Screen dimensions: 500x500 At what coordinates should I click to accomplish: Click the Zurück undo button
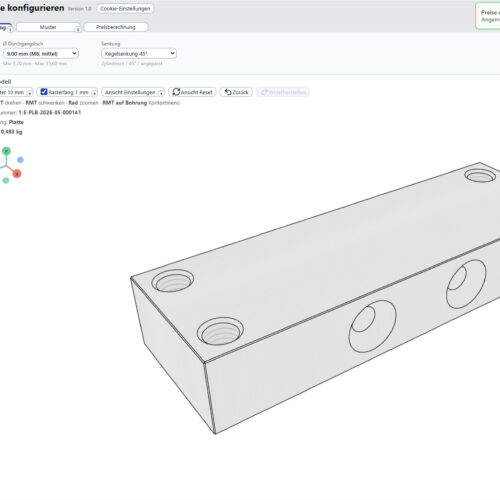tap(236, 92)
